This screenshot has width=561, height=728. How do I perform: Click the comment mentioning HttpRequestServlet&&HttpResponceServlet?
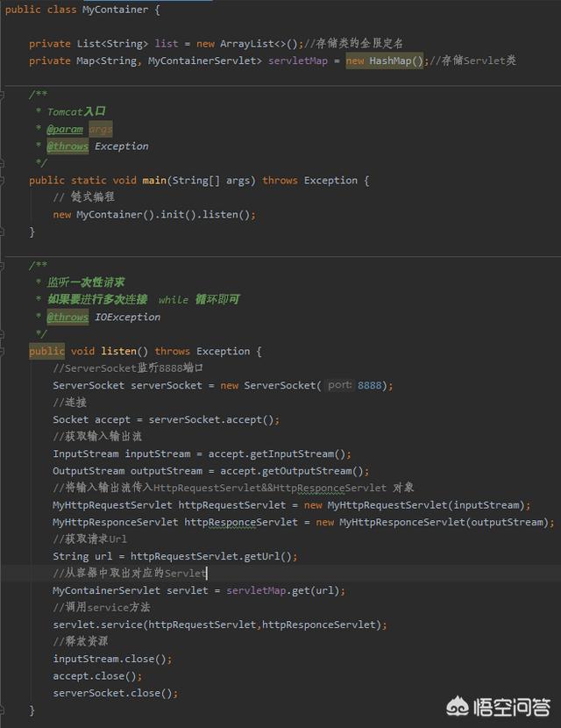233,488
